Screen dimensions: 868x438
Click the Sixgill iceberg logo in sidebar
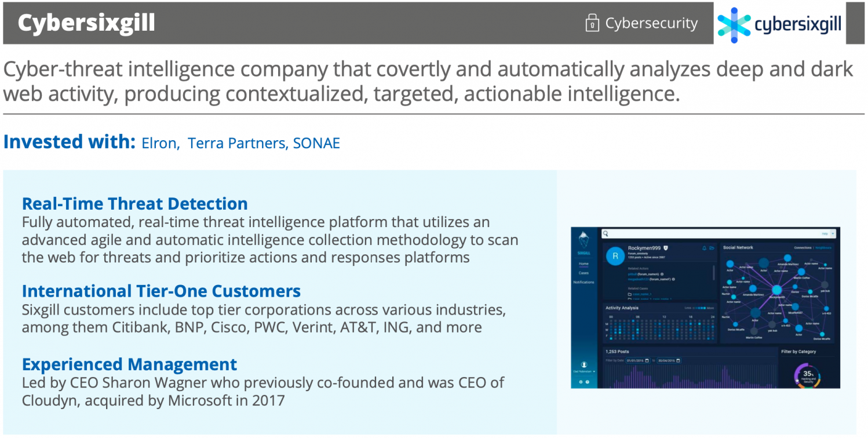(583, 240)
